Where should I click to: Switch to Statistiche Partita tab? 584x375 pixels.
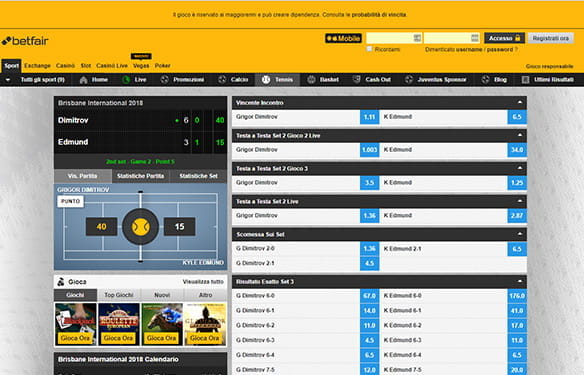140,176
